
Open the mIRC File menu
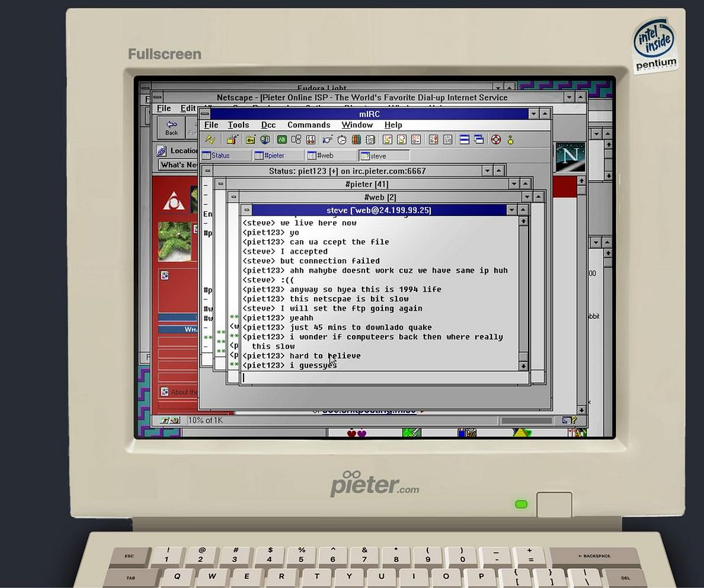point(211,125)
